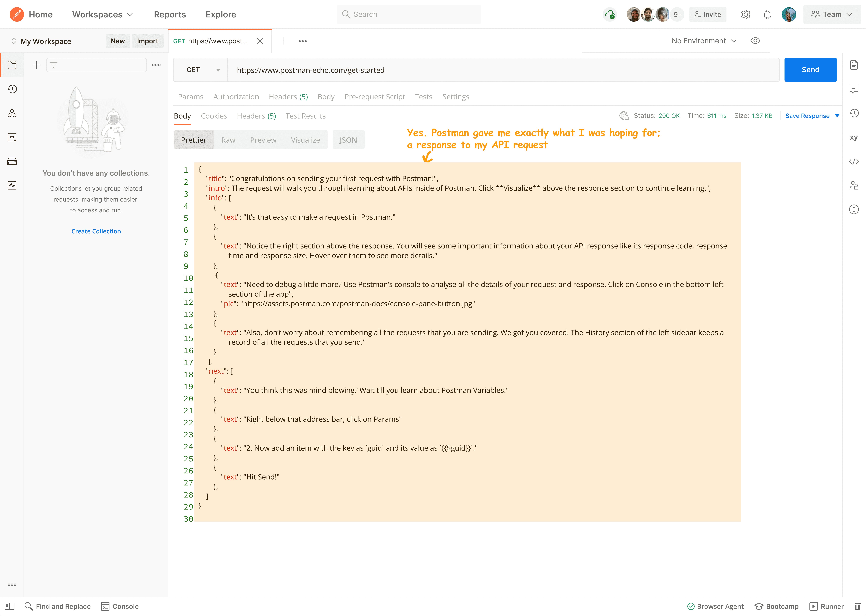
Task: Select the Raw response view
Action: [228, 140]
